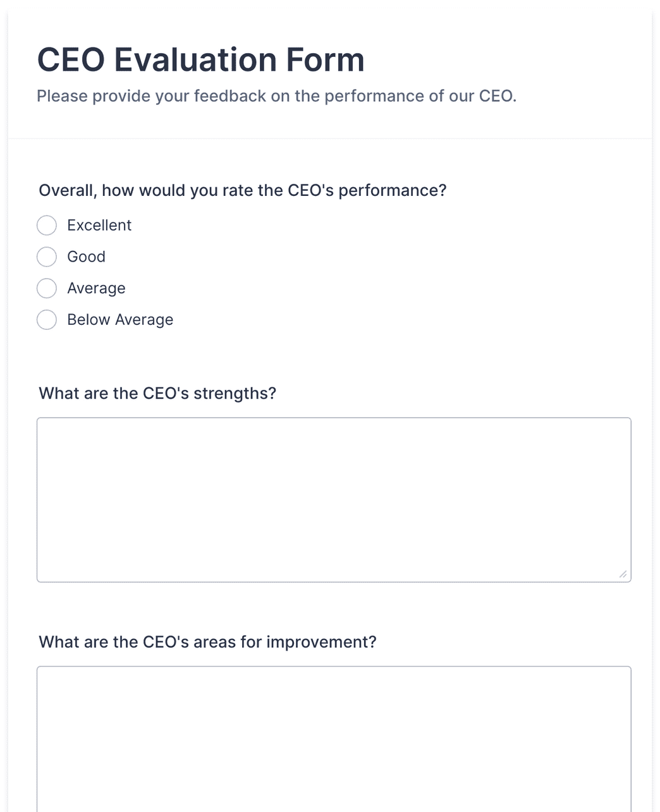Click the areas for improvement question label

click(207, 641)
